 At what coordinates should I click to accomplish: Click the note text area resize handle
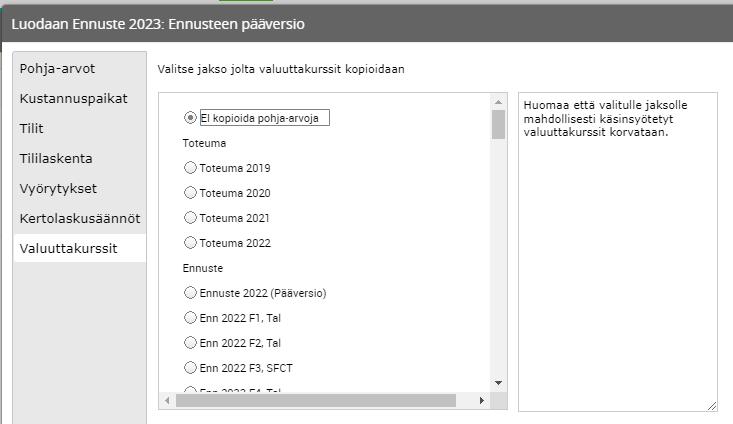coord(712,404)
